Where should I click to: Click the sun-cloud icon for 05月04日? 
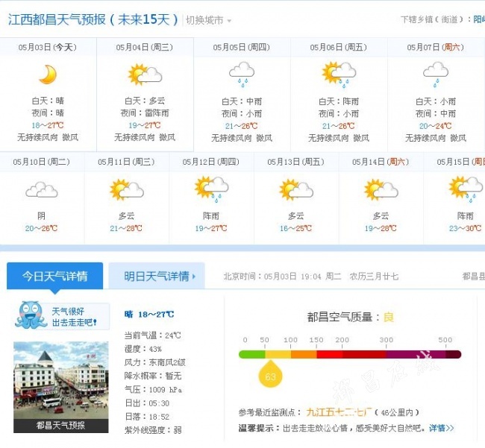click(145, 75)
